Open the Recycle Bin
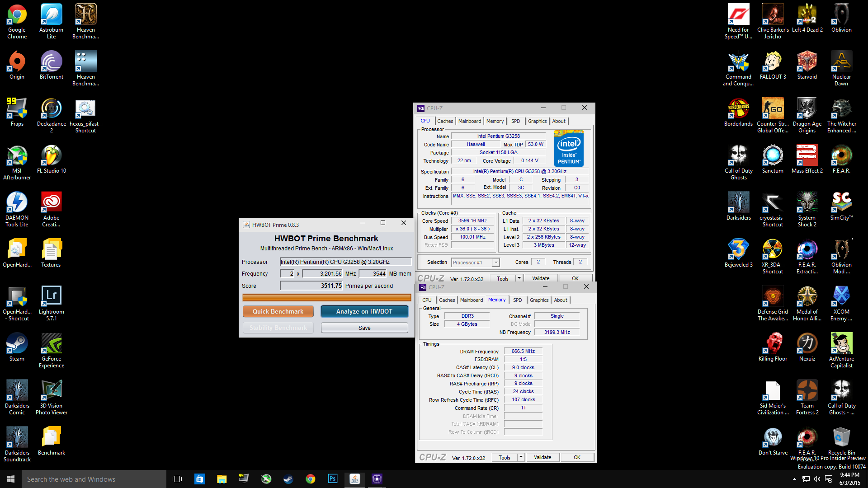Viewport: 868px width, 488px height. 841,441
